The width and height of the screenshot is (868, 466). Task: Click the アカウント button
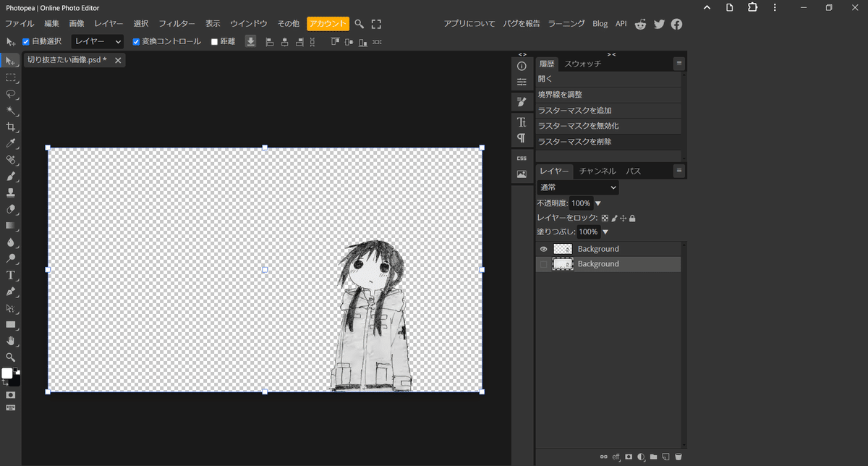[328, 24]
